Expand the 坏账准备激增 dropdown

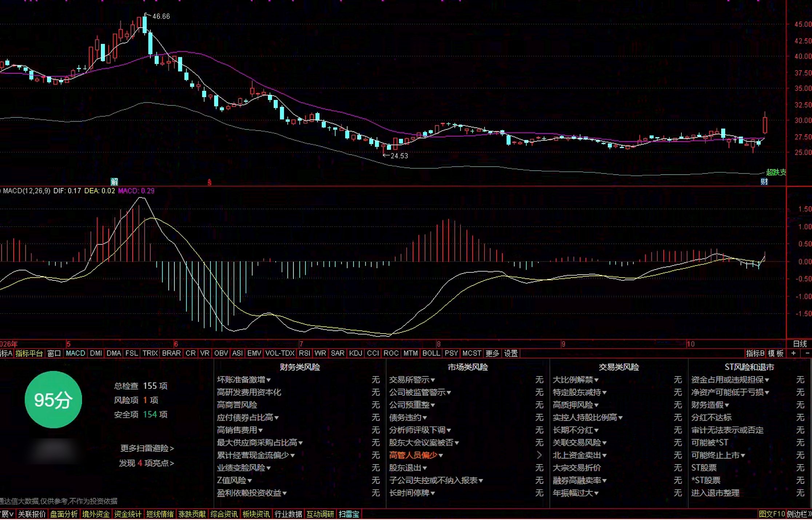pos(268,380)
